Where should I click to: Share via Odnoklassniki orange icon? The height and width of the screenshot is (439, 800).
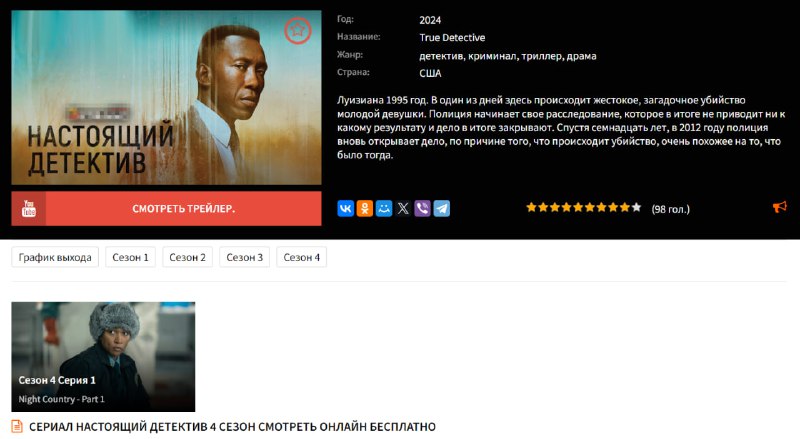[x=365, y=208]
